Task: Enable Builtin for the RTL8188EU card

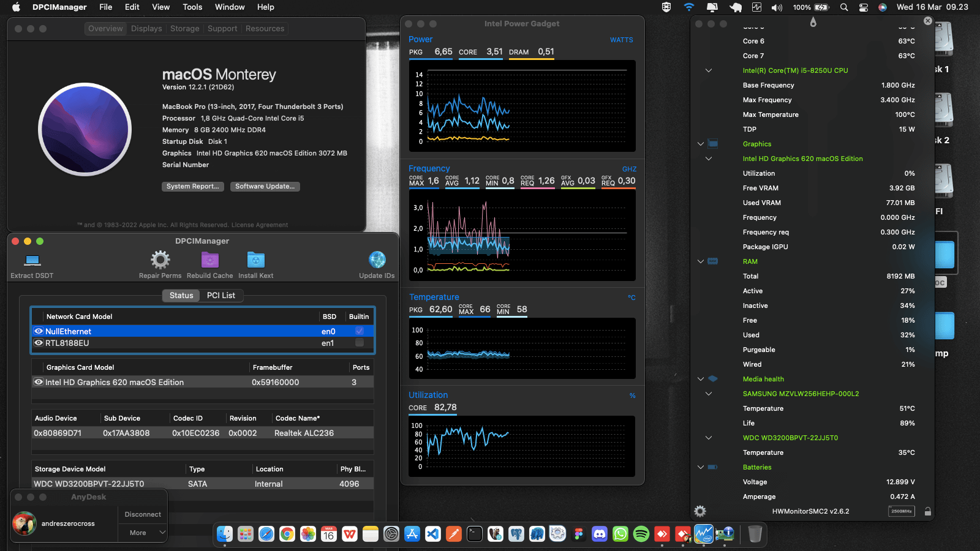Action: (x=358, y=343)
